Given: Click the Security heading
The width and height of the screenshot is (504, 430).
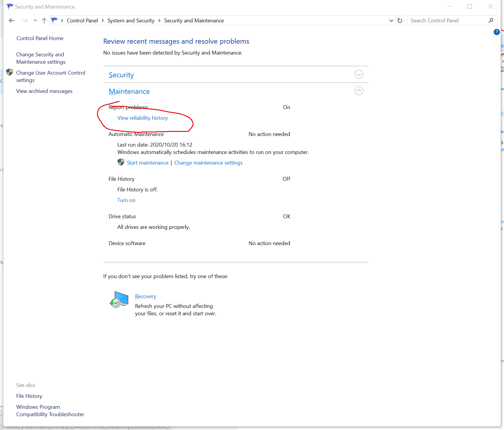Looking at the screenshot, I should [121, 75].
